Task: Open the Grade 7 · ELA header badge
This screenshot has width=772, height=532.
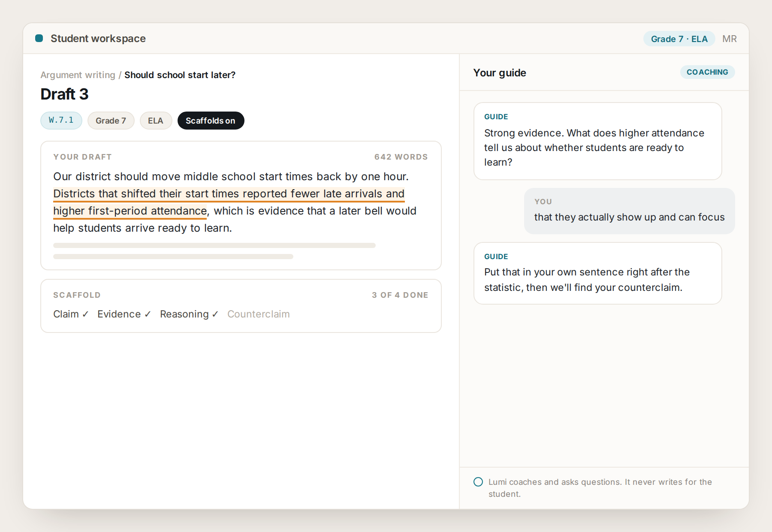Action: [x=679, y=39]
